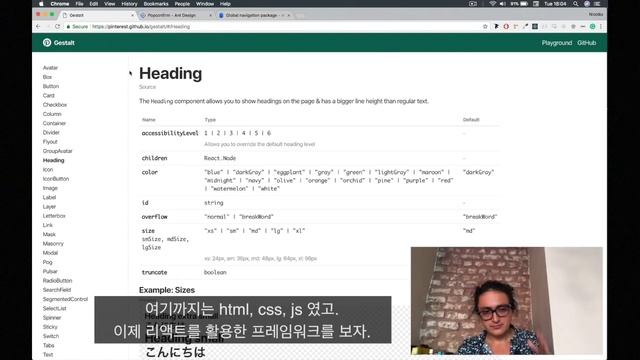Open the People menu

coord(182,4)
